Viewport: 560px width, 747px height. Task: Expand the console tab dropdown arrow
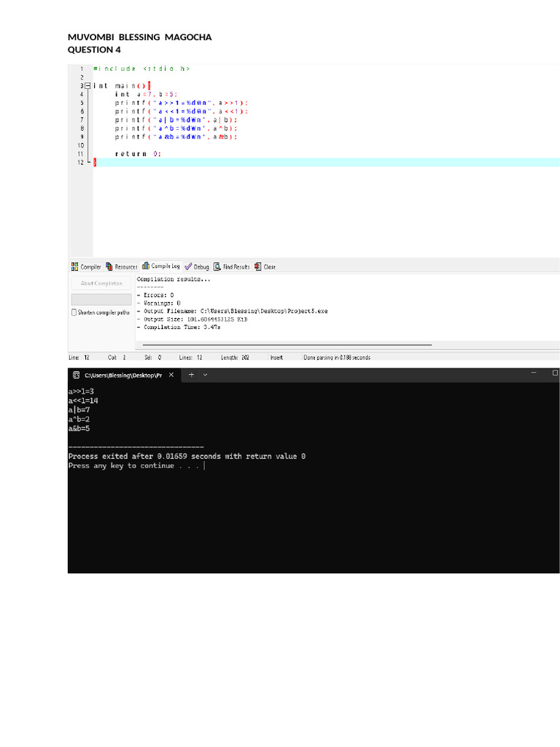[205, 375]
